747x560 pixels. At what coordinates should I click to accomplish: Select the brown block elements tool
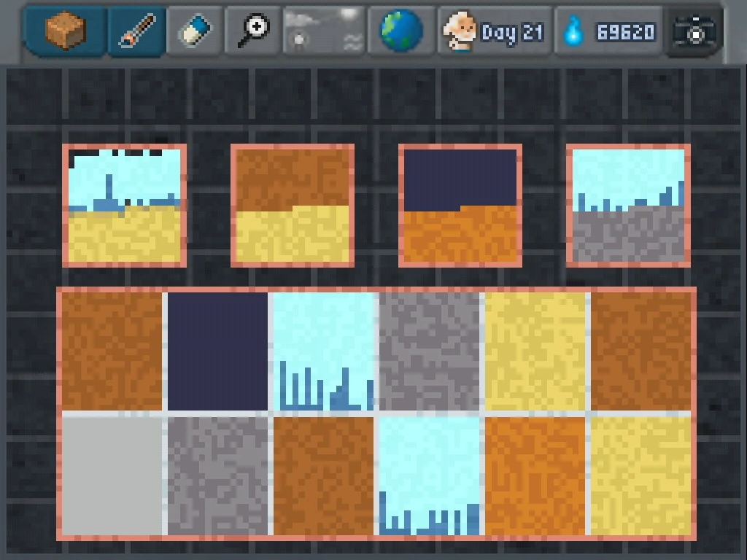(x=65, y=31)
